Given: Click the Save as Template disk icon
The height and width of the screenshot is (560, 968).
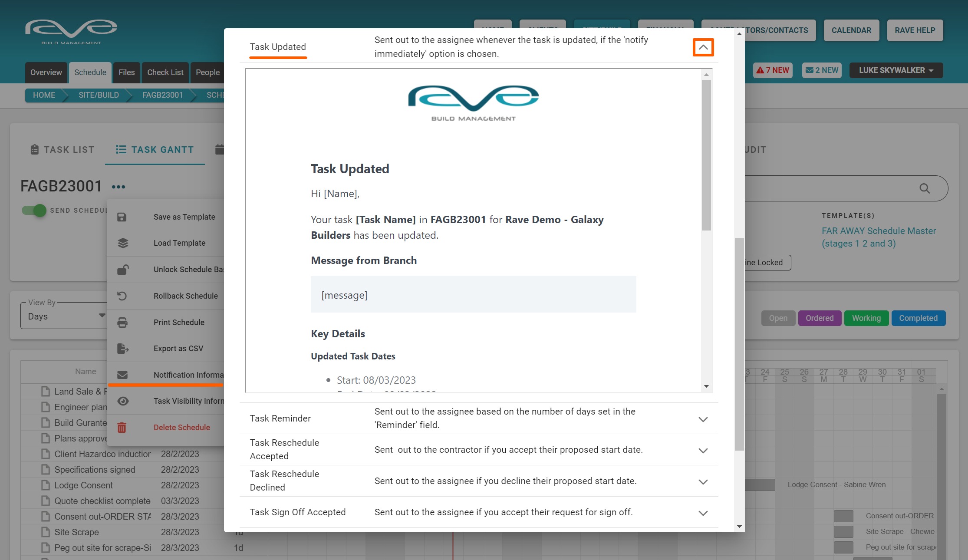Looking at the screenshot, I should 122,217.
